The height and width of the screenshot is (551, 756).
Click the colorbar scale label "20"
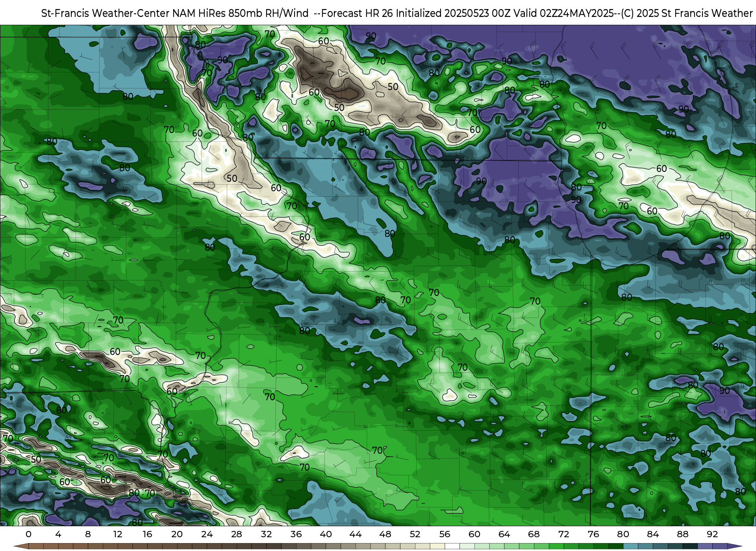[x=177, y=534]
